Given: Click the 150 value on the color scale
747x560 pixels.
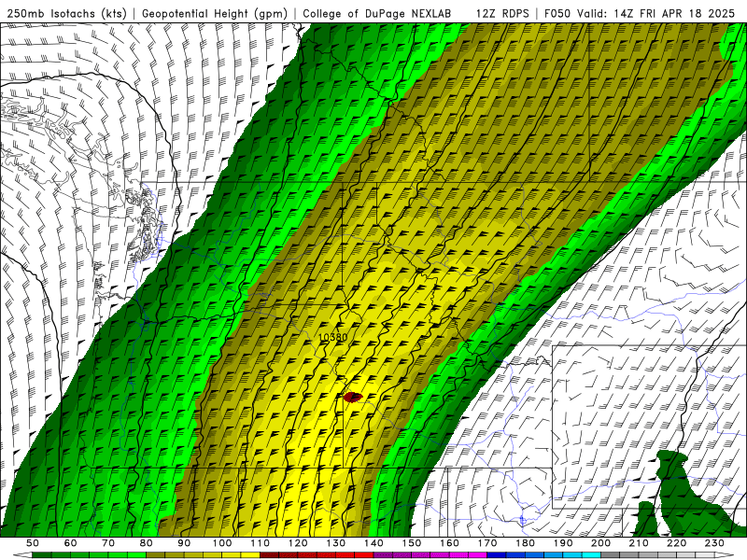Looking at the screenshot, I should [411, 543].
